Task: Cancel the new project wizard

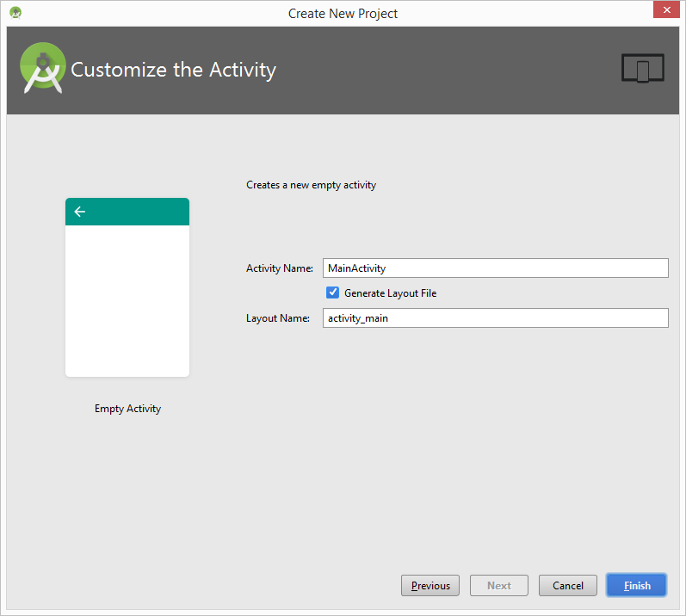Action: click(x=568, y=586)
